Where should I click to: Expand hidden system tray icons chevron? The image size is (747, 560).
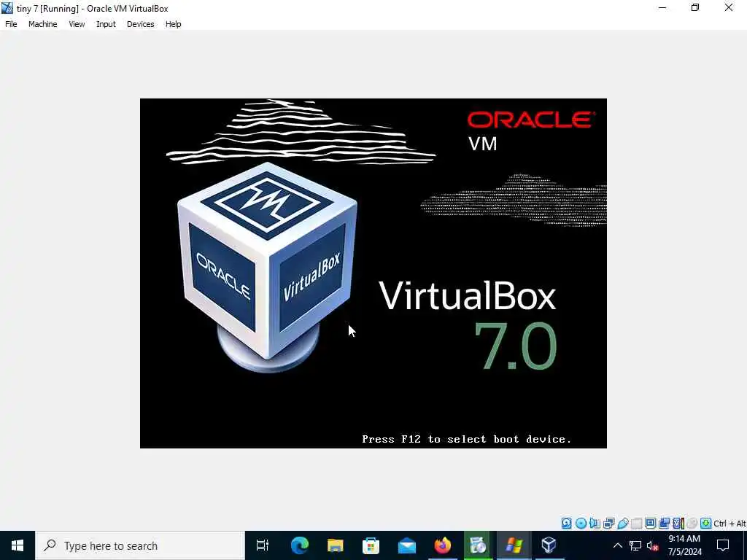click(617, 545)
